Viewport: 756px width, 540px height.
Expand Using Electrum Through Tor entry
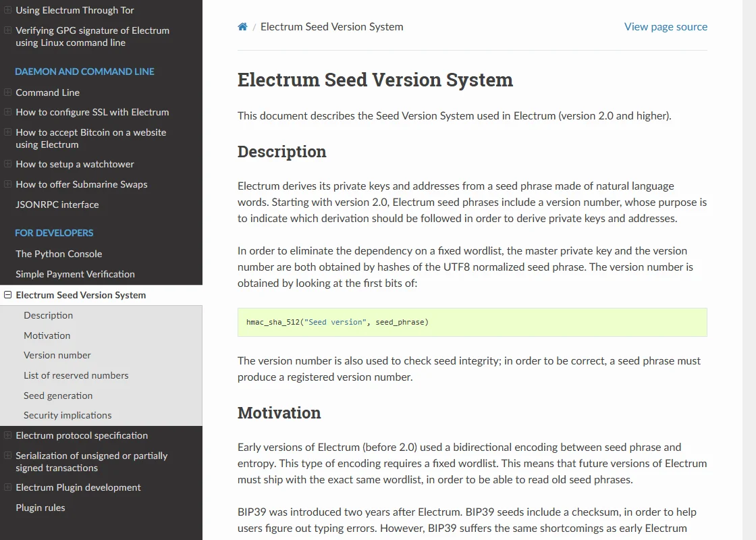[x=7, y=9]
